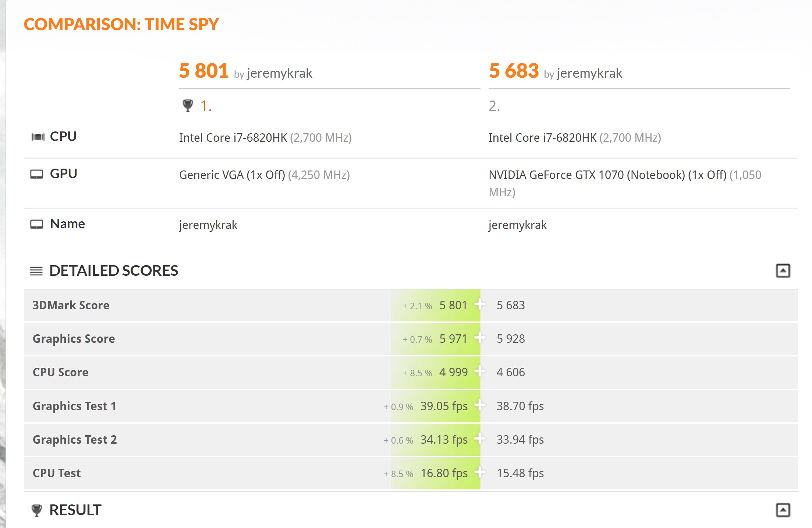The height and width of the screenshot is (528, 812).
Task: Click the 5 801 score heading
Action: 203,71
